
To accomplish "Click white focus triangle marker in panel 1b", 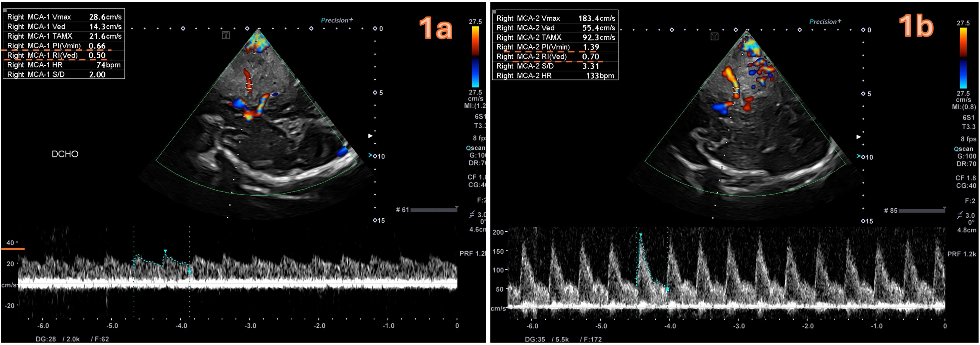I will point(859,137).
